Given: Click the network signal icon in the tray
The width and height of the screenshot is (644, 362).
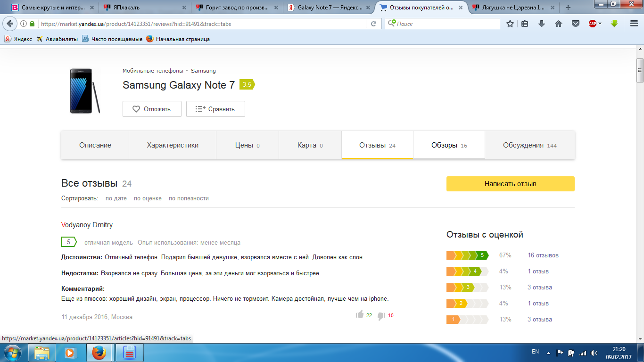Looking at the screenshot, I should pos(583,353).
